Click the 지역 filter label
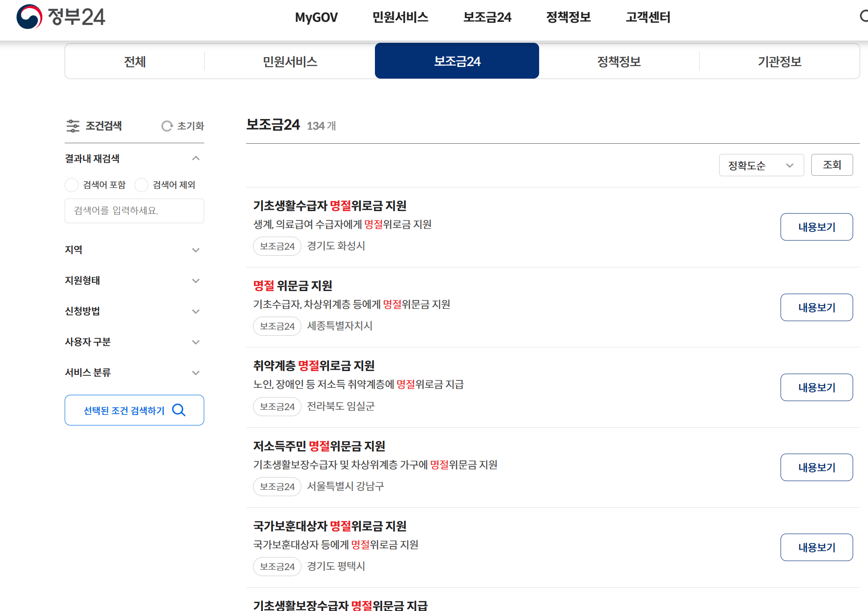The width and height of the screenshot is (868, 611). (73, 250)
